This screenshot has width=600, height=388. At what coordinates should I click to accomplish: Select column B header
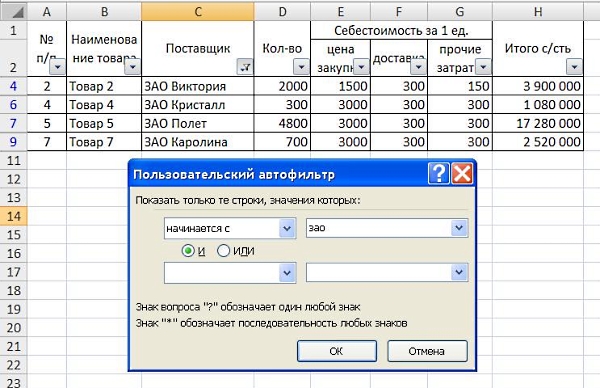coord(104,12)
